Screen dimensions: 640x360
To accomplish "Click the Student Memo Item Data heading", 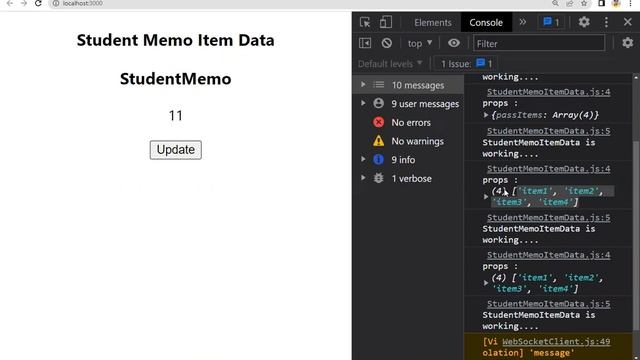I will [x=176, y=40].
